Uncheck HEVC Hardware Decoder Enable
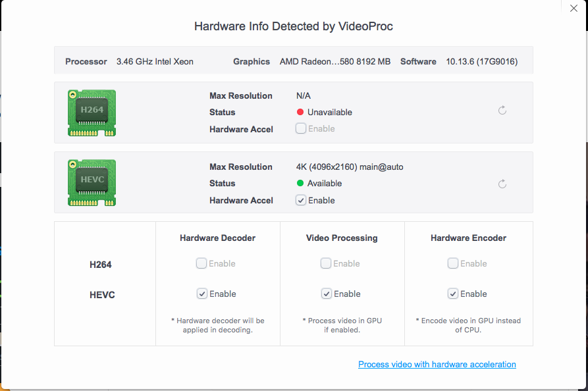Image resolution: width=588 pixels, height=391 pixels. pyautogui.click(x=201, y=294)
